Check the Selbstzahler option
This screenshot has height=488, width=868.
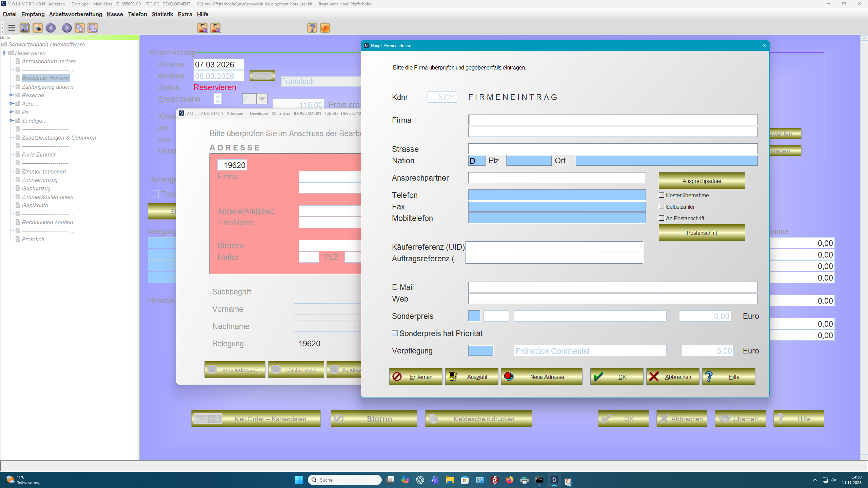tap(662, 206)
